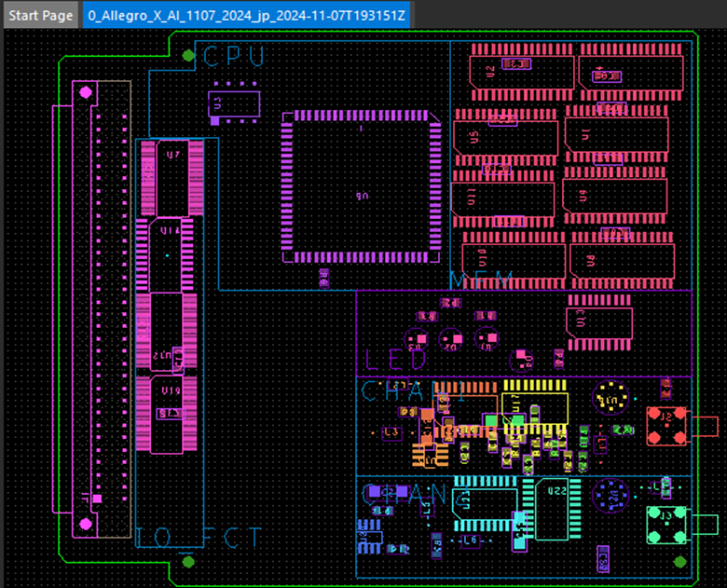
Task: Select the green mounting hole near CPU label
Action: pyautogui.click(x=189, y=56)
